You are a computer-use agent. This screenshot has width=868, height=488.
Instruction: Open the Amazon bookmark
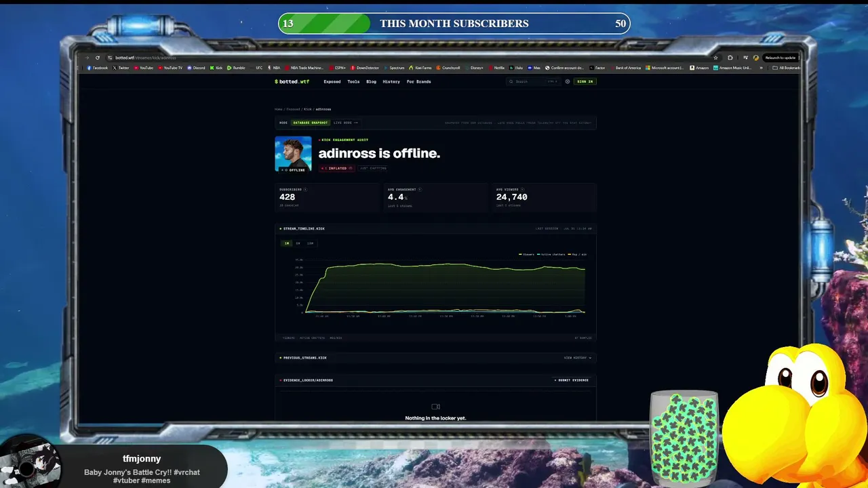coord(699,68)
